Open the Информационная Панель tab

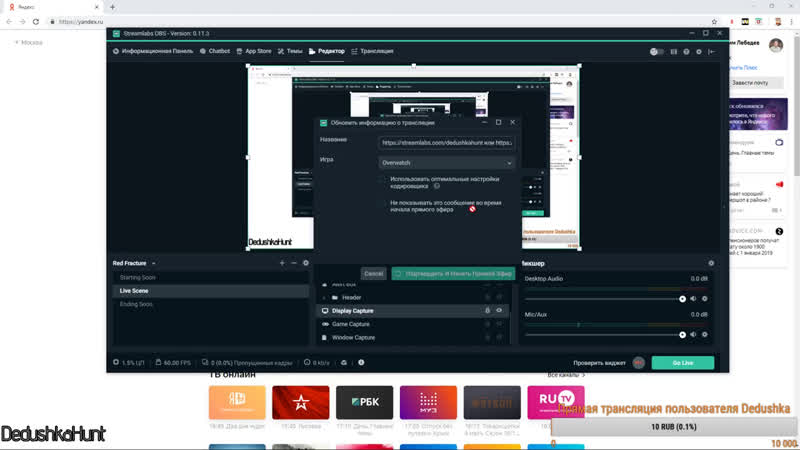(153, 52)
